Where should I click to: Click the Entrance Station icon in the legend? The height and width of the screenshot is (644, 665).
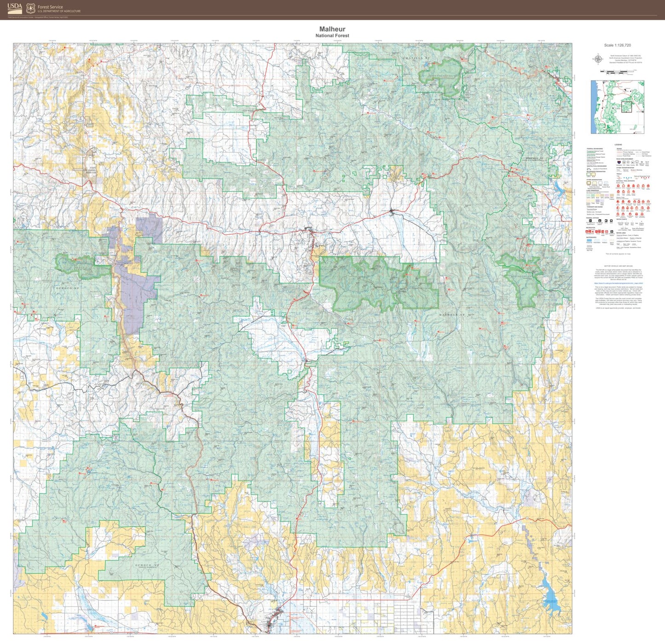pos(612,232)
